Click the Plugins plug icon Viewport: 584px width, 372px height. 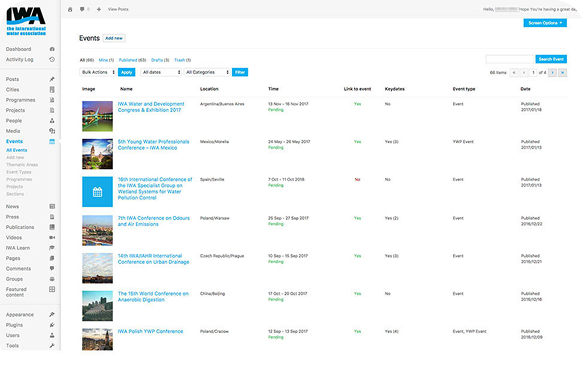(x=52, y=325)
